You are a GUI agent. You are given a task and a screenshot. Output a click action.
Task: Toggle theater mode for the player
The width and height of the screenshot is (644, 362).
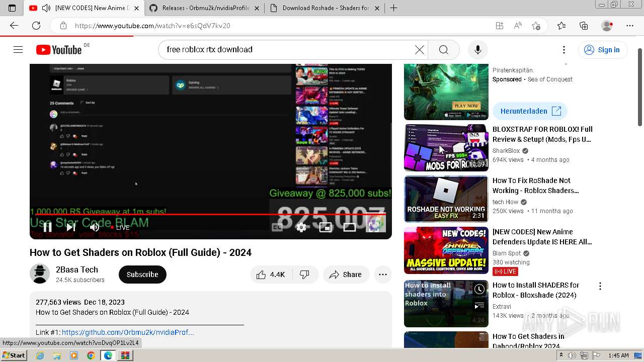349,227
